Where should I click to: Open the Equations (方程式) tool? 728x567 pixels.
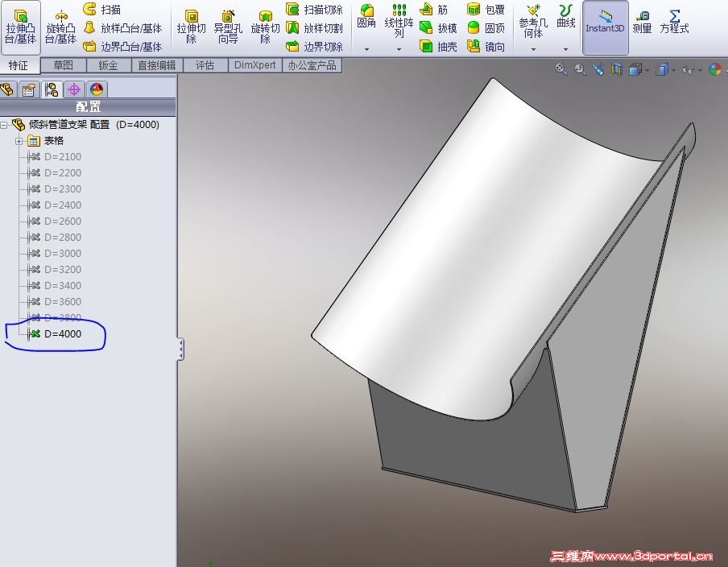pos(674,23)
